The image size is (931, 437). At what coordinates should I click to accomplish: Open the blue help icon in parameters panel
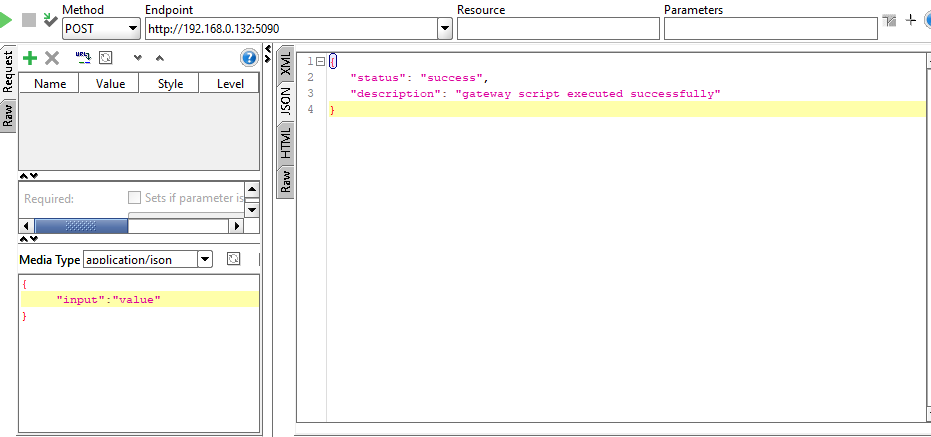pos(249,58)
